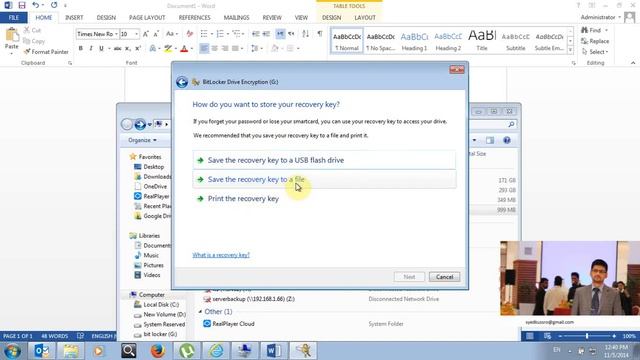This screenshot has height=360, width=640.
Task: Click Find in Editing group
Action: tap(591, 30)
